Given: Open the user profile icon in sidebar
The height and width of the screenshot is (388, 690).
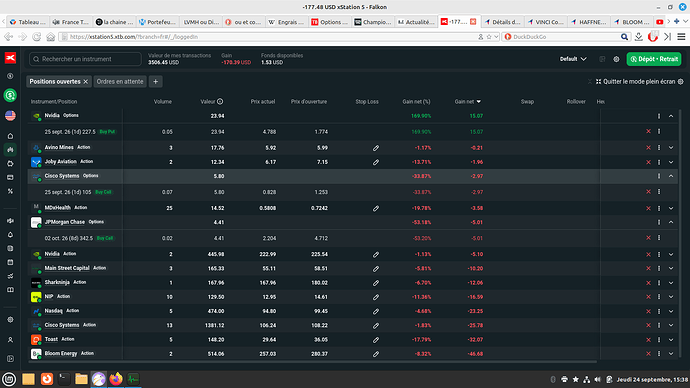Looking at the screenshot, I should pyautogui.click(x=10, y=340).
